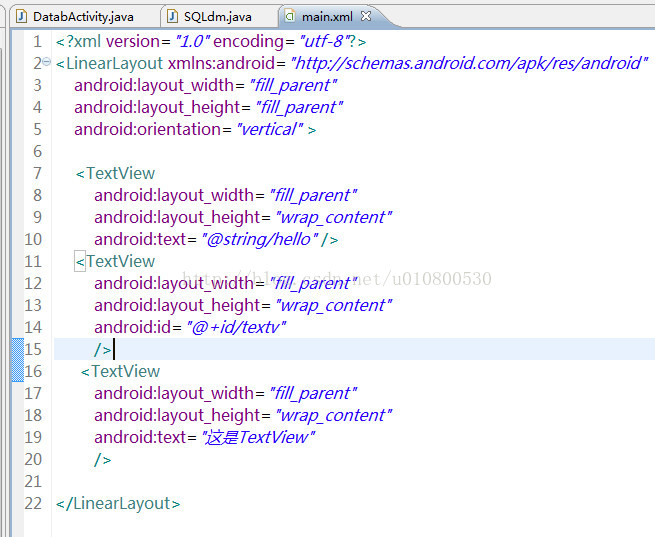Collapse the LinearLayout fold marker on line 2

[46, 62]
